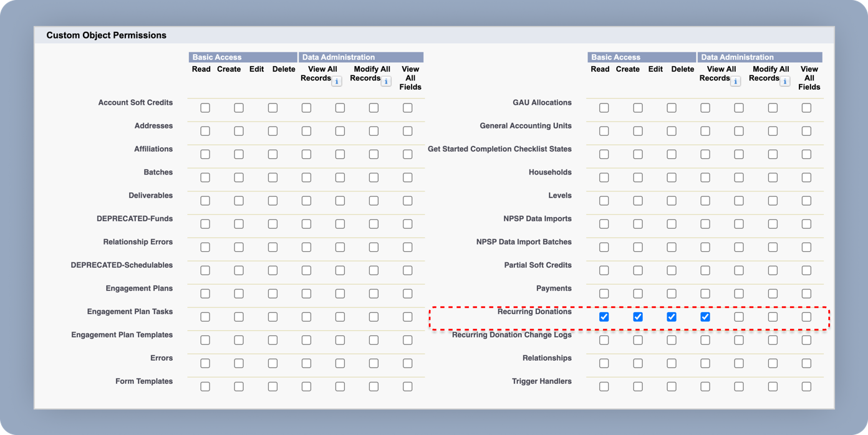Click info icon beside right Modify All Records

pyautogui.click(x=785, y=82)
